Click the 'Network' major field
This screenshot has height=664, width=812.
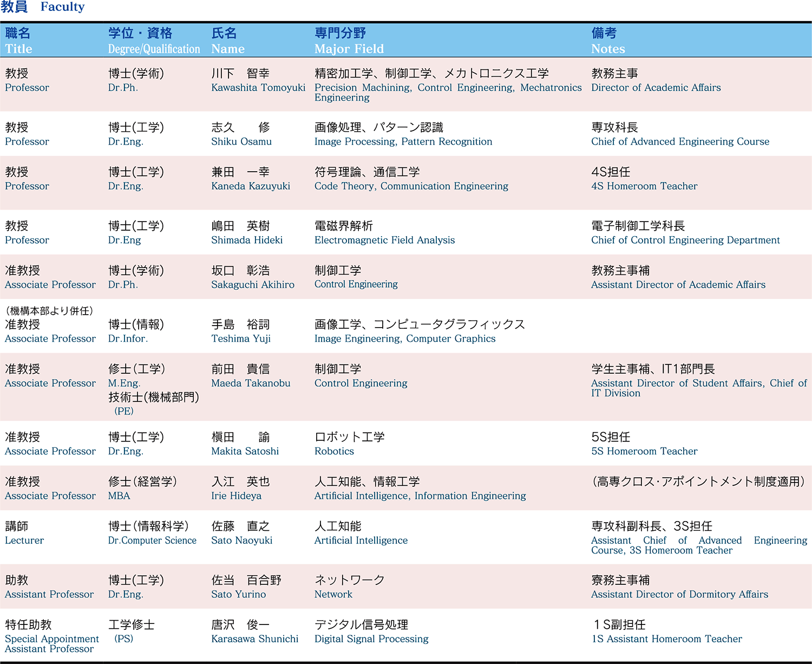coord(333,594)
